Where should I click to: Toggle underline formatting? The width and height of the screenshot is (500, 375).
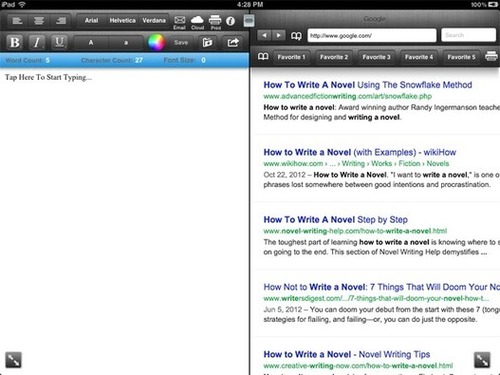(x=59, y=42)
